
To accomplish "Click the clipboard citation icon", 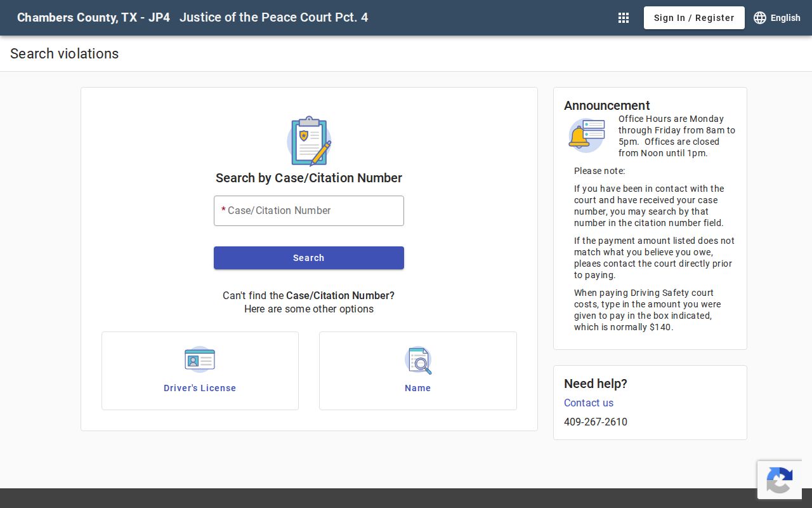I will (309, 141).
